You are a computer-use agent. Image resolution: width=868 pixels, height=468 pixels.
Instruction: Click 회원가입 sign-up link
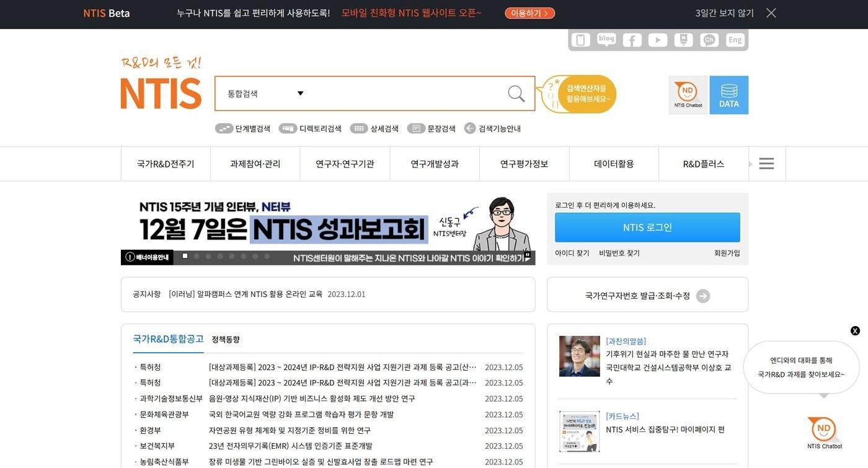coord(727,253)
